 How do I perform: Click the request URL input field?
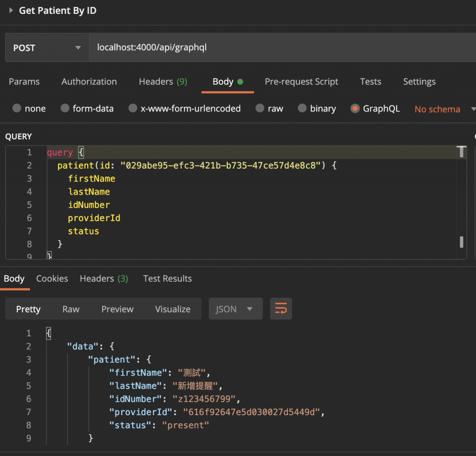279,48
